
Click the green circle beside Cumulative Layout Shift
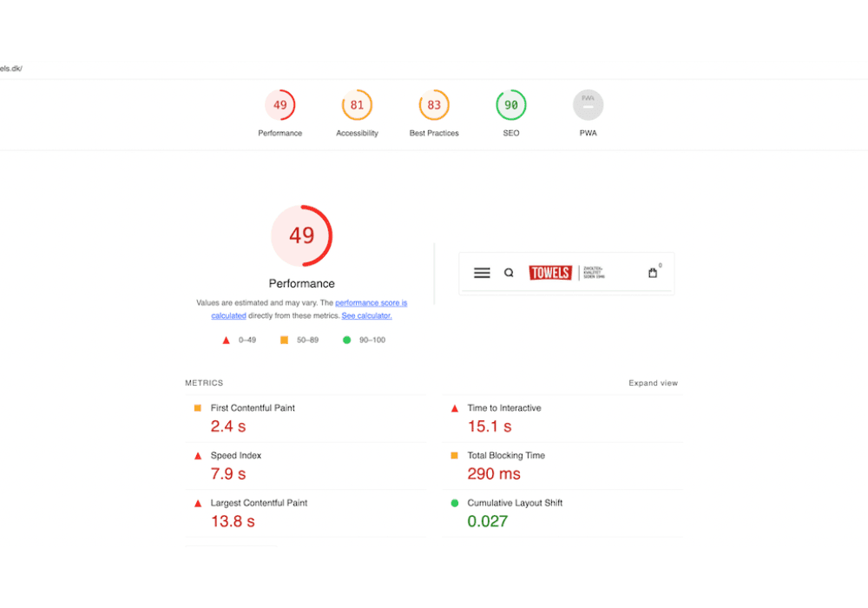[453, 502]
